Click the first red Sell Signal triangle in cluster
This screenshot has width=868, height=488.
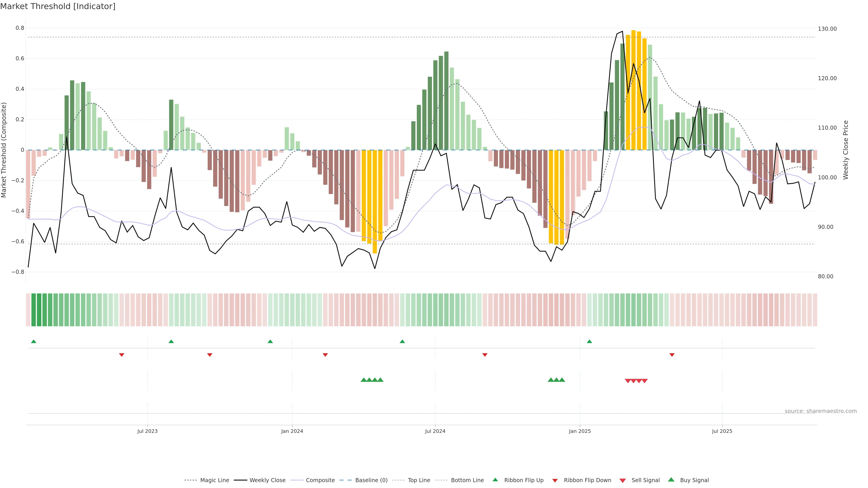(628, 381)
